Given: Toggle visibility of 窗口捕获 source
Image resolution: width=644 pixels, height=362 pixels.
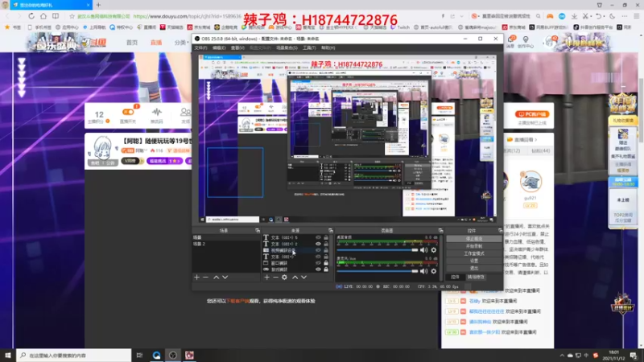Looking at the screenshot, I should pos(318,263).
